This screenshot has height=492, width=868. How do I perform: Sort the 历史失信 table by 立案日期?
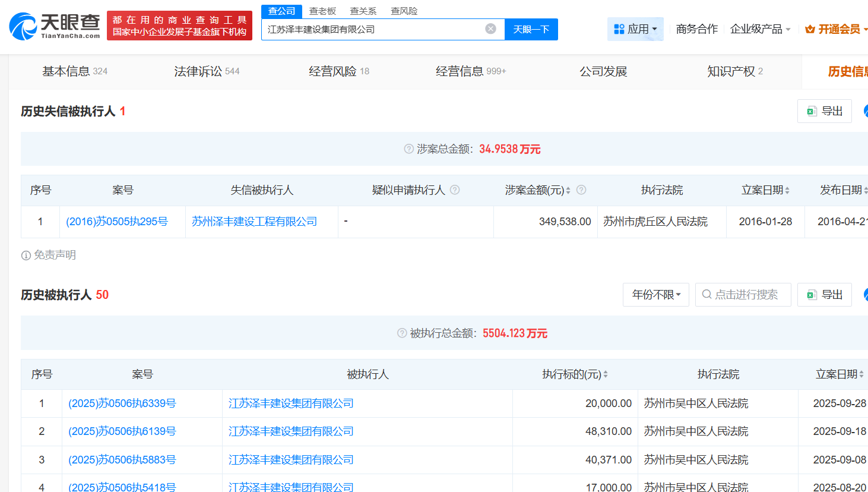pyautogui.click(x=787, y=190)
